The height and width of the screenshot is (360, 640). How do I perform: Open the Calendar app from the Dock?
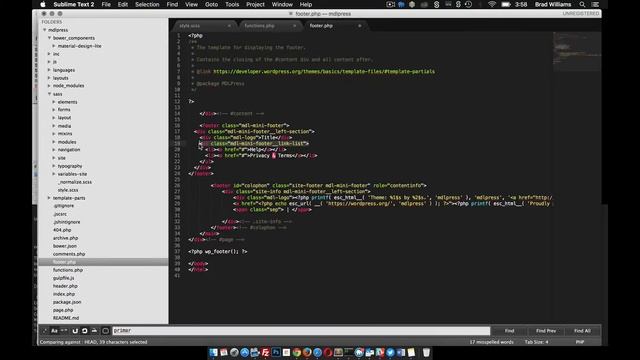pos(224,352)
